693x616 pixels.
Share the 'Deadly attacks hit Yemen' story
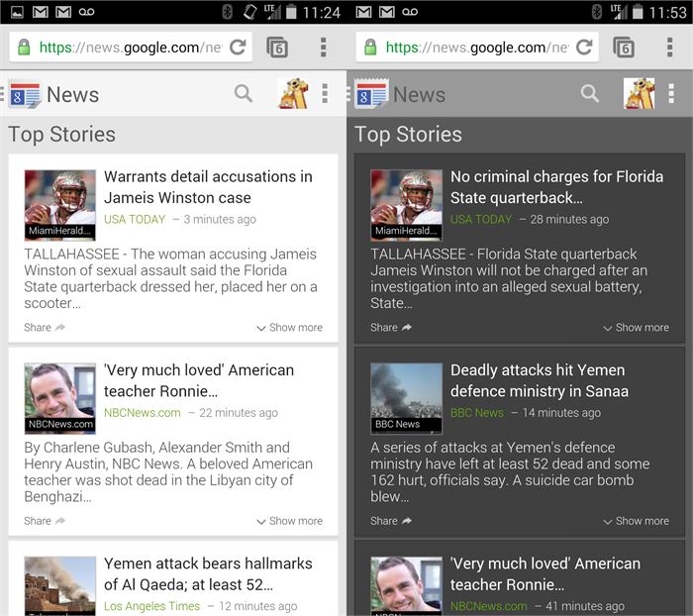point(391,521)
